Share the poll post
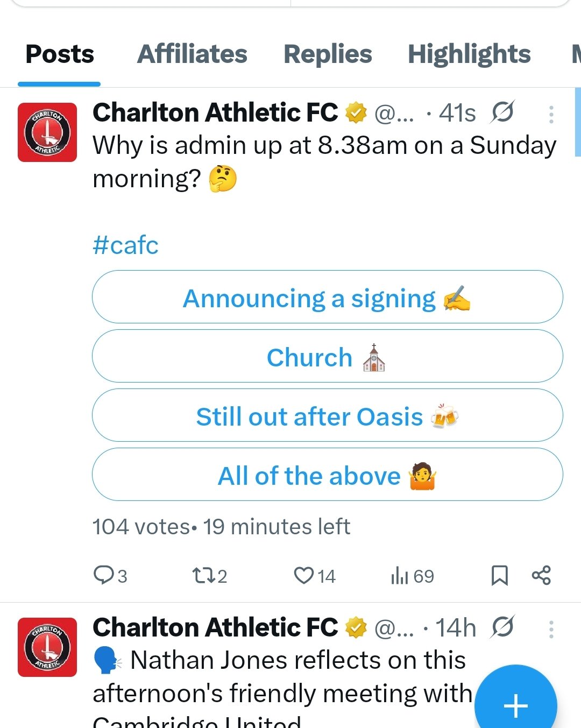The height and width of the screenshot is (728, 581). click(541, 575)
